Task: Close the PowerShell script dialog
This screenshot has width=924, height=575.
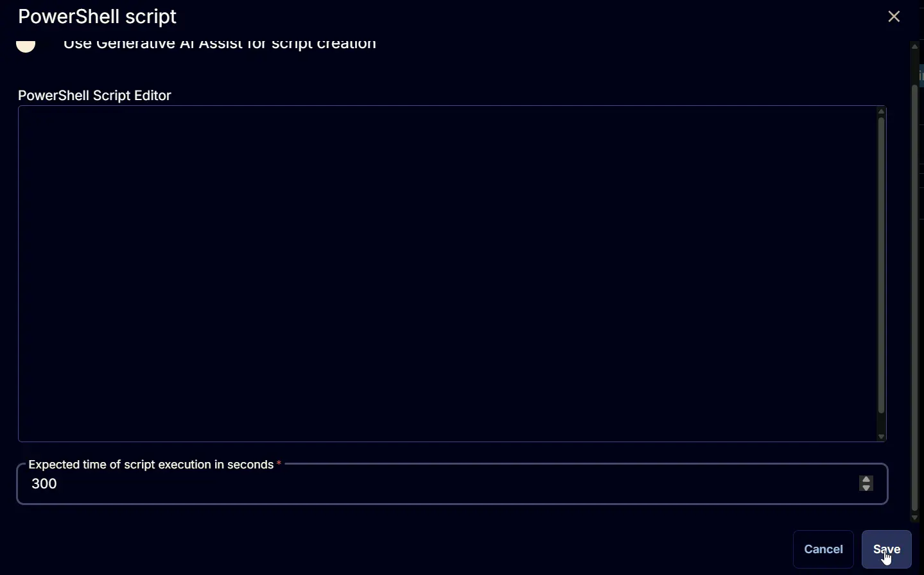Action: [894, 17]
